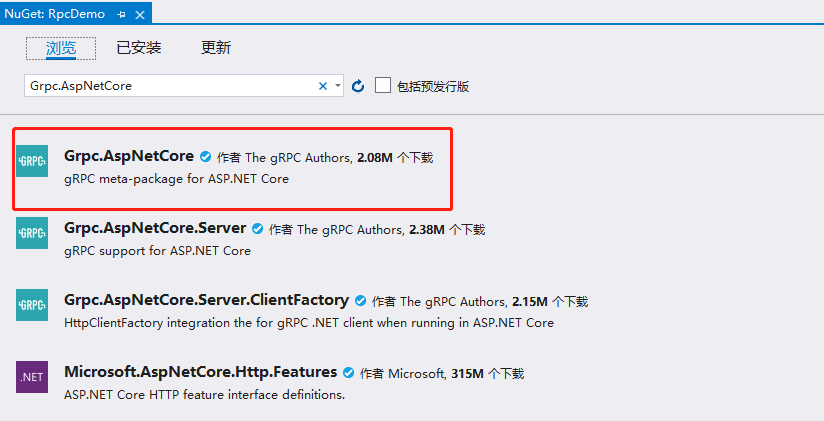
Task: Pin the NuGet: RpcDemo tab
Action: coord(121,15)
